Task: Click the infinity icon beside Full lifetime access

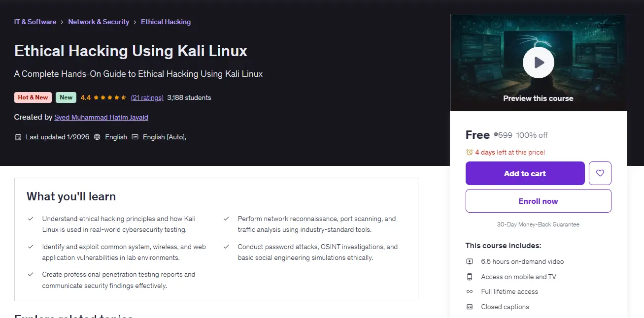Action: [x=470, y=292]
